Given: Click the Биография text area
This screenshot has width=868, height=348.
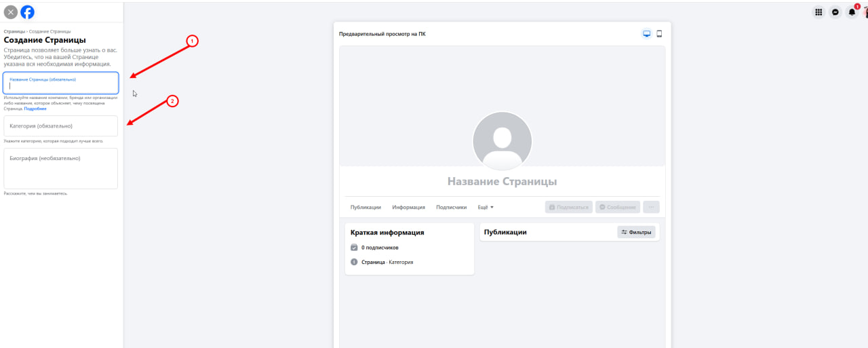Looking at the screenshot, I should (61, 168).
